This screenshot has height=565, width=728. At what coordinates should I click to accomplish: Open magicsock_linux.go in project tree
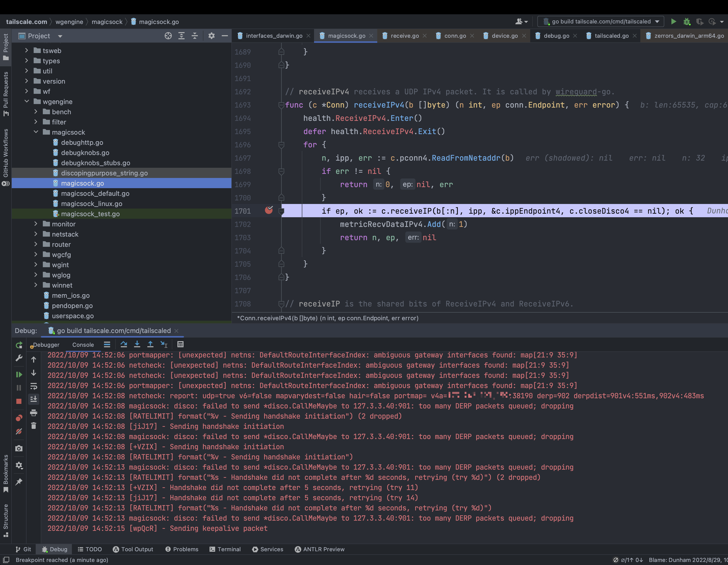pyautogui.click(x=91, y=204)
